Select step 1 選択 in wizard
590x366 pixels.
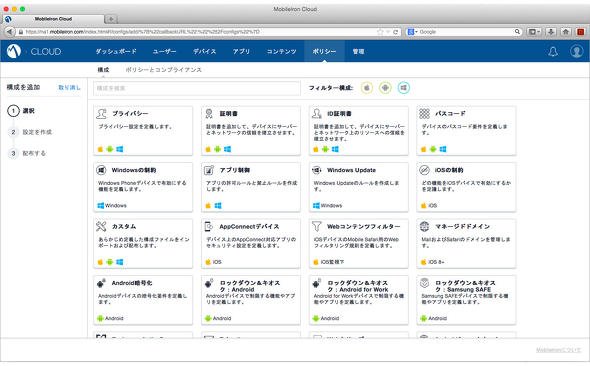(21, 111)
